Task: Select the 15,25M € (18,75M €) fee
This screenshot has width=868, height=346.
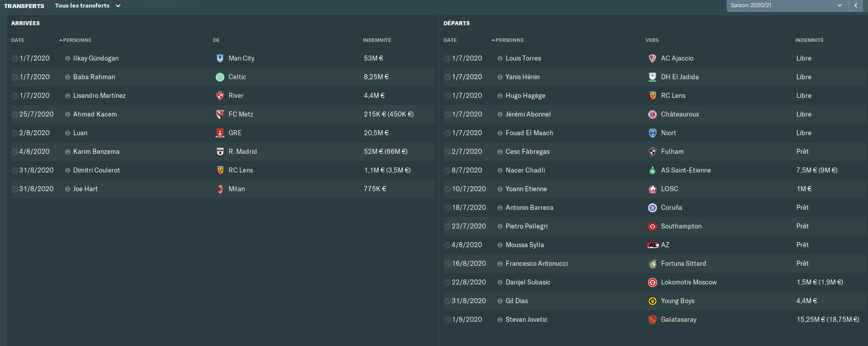Action: [x=828, y=320]
